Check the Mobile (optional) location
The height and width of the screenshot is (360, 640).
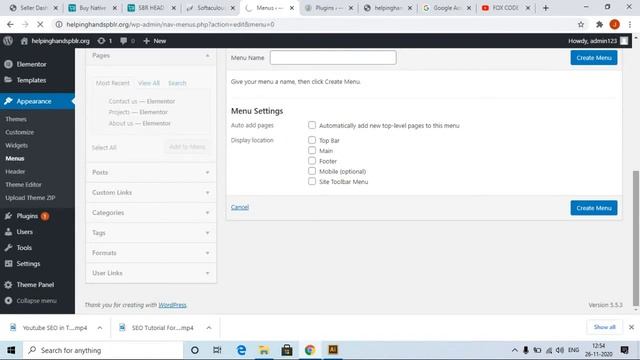tap(312, 171)
